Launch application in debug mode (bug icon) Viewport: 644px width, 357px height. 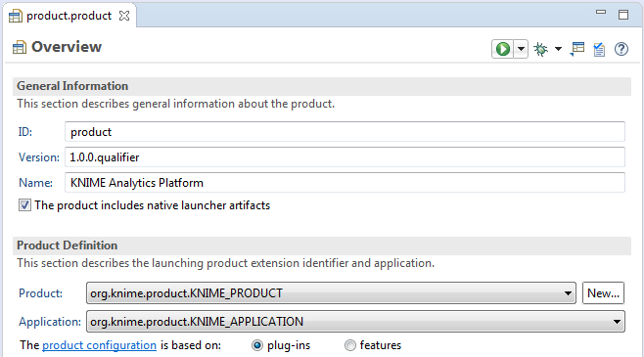pos(540,49)
